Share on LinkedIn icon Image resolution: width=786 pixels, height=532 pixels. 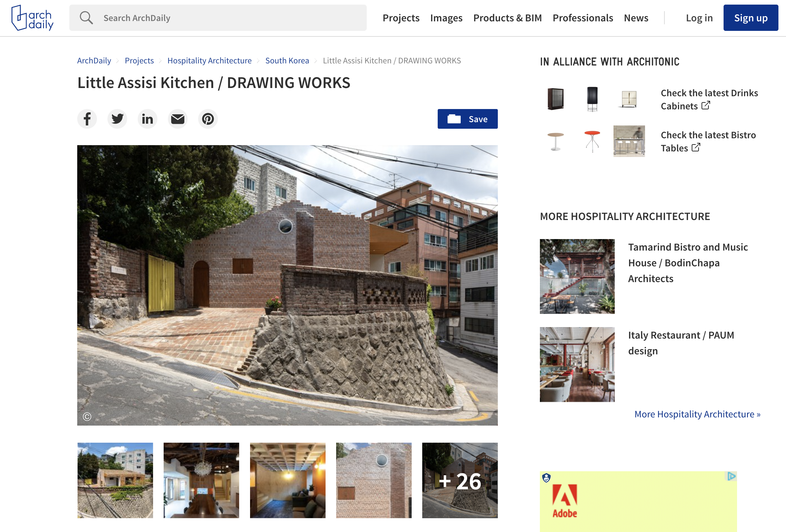[148, 119]
